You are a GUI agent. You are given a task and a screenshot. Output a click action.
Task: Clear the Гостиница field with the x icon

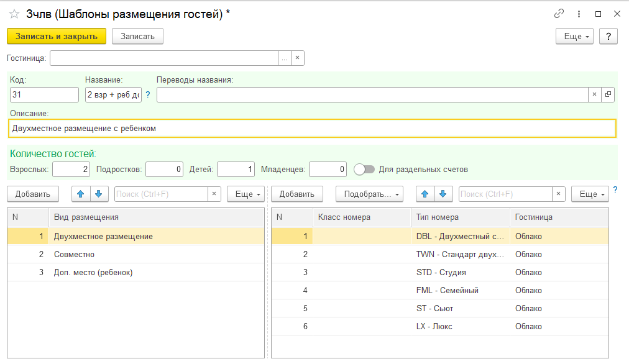pyautogui.click(x=297, y=58)
